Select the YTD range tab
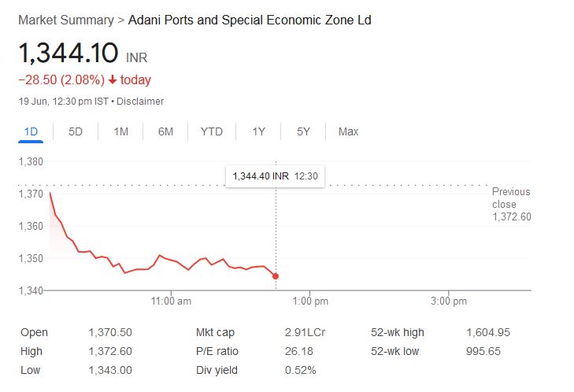Screen dimensions: 574x392 coord(212,131)
